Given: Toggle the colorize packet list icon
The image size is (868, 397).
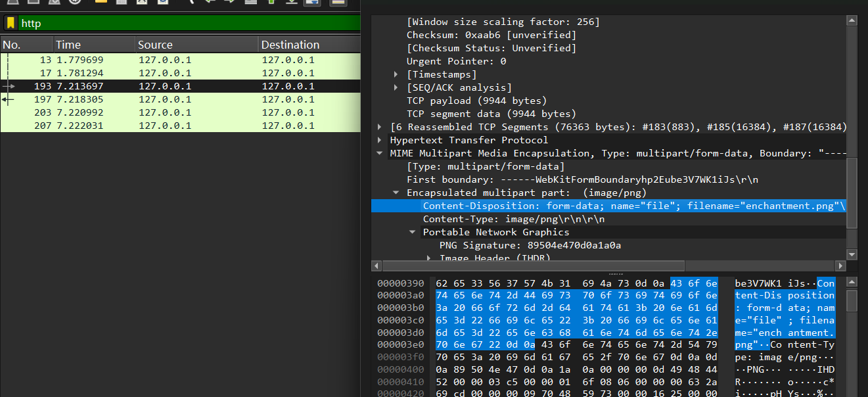Looking at the screenshot, I should click(338, 2).
